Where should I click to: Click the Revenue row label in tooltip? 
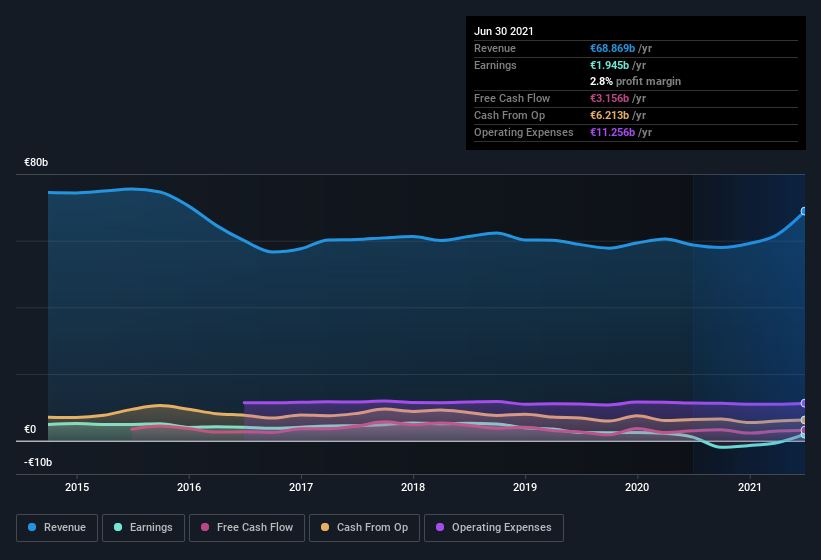[495, 48]
